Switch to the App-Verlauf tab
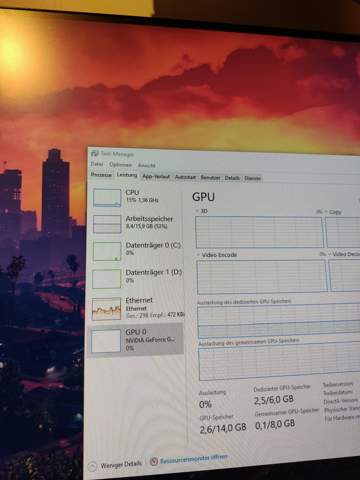360x480 pixels. (x=156, y=176)
